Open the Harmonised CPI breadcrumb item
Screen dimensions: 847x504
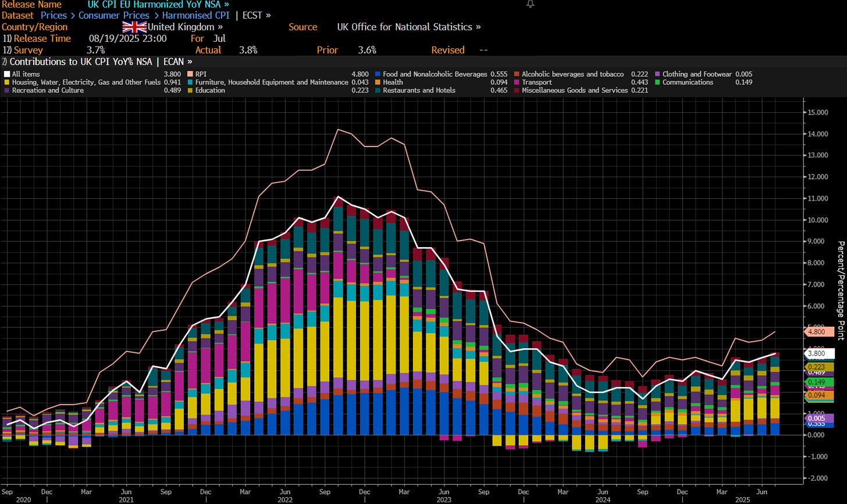pyautogui.click(x=195, y=15)
